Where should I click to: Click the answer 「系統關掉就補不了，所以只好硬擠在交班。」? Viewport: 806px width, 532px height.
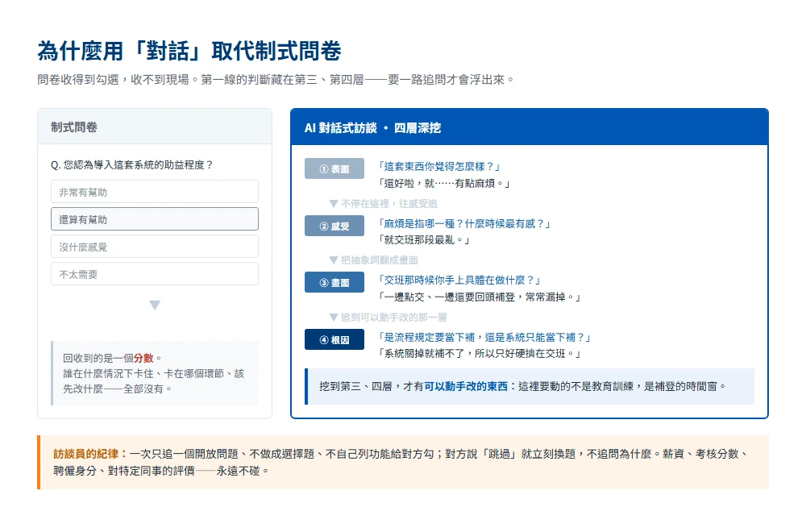tap(479, 354)
